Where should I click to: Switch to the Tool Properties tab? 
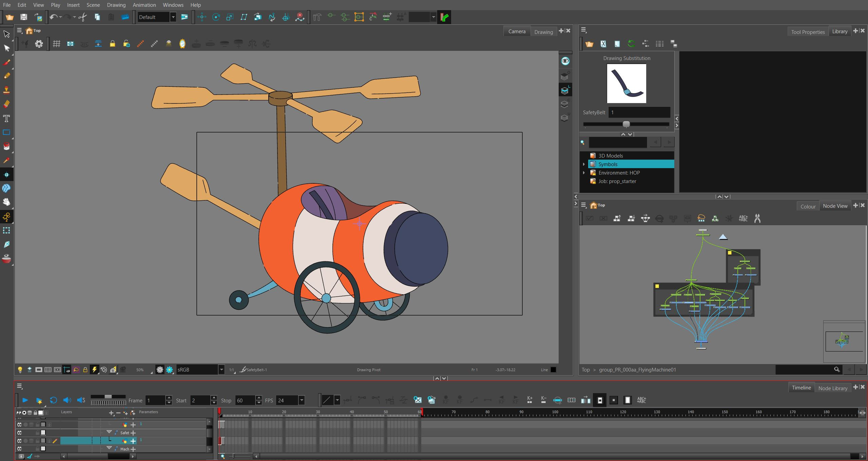pyautogui.click(x=808, y=32)
